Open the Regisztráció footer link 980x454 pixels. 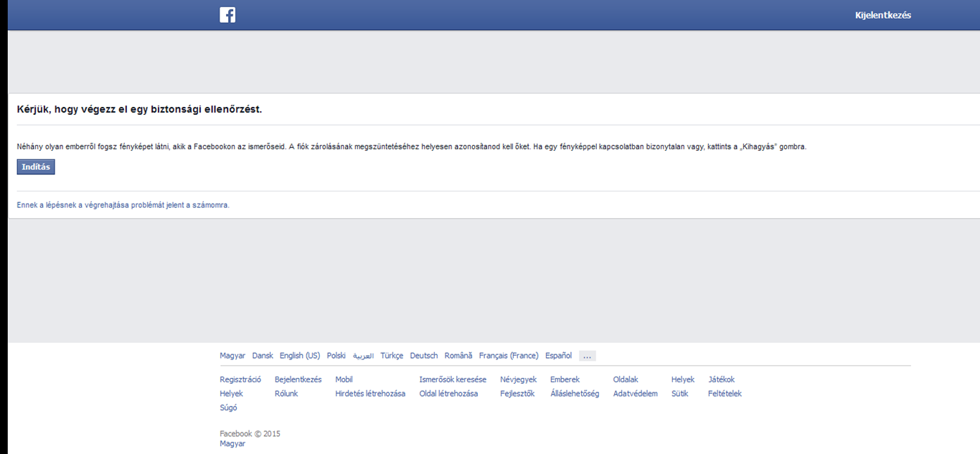[x=240, y=379]
